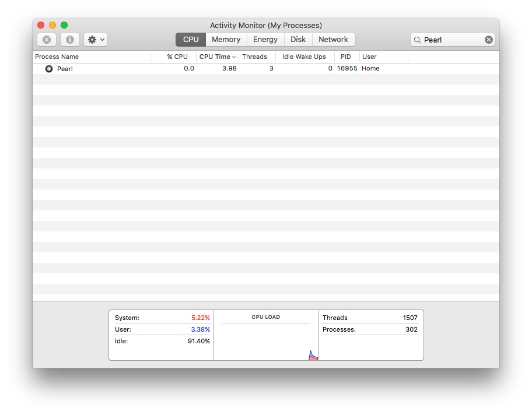Click the PID value 16955
Viewport: 532px width, 415px height.
pos(347,69)
